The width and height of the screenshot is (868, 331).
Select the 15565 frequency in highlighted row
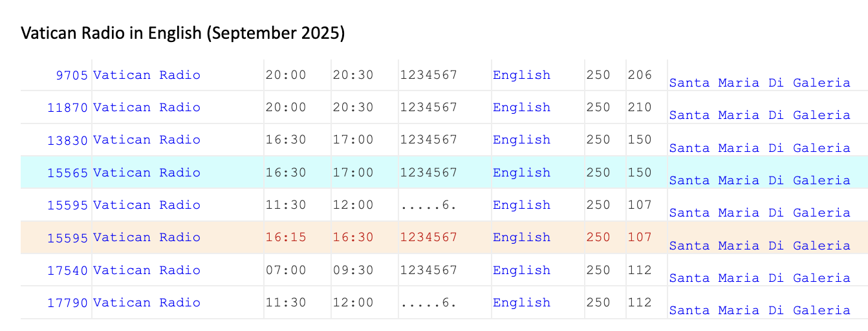[67, 173]
